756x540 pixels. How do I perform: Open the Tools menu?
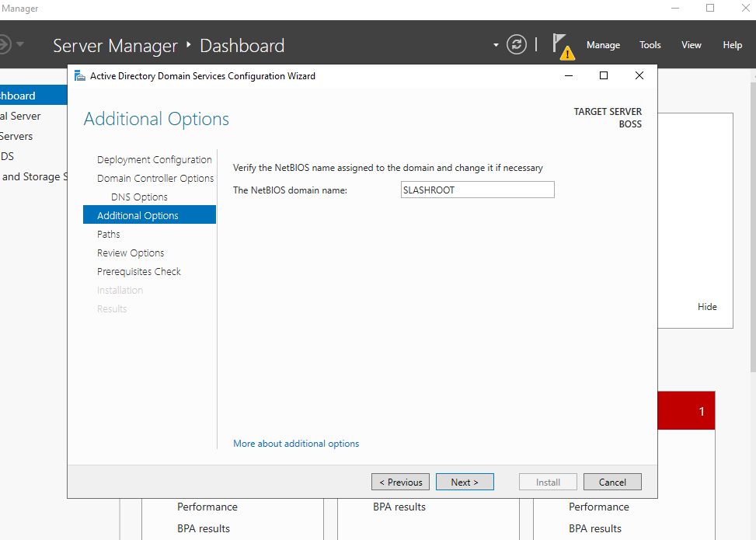tap(650, 45)
